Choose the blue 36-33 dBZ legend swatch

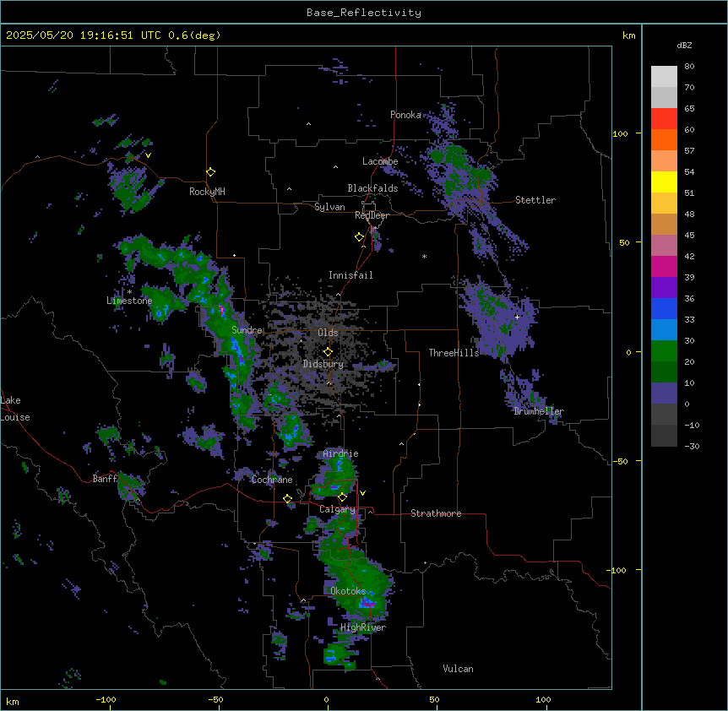tap(664, 308)
